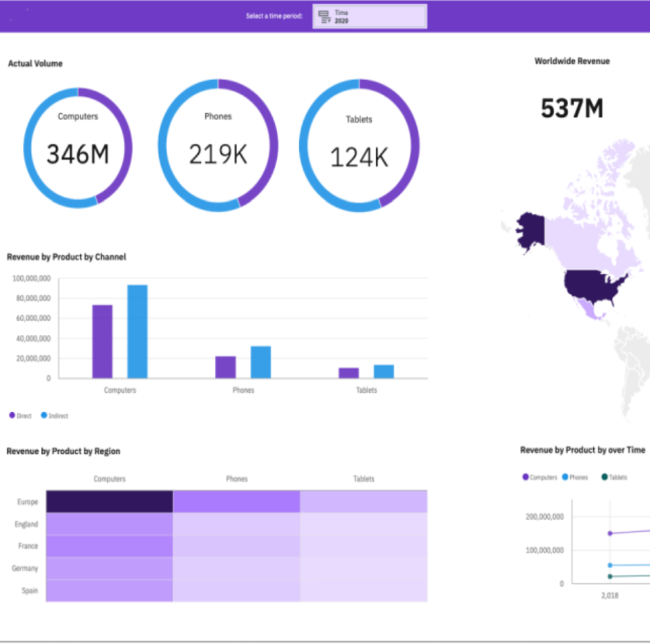
Task: Click the Europe Computers heatmap cell
Action: click(109, 501)
